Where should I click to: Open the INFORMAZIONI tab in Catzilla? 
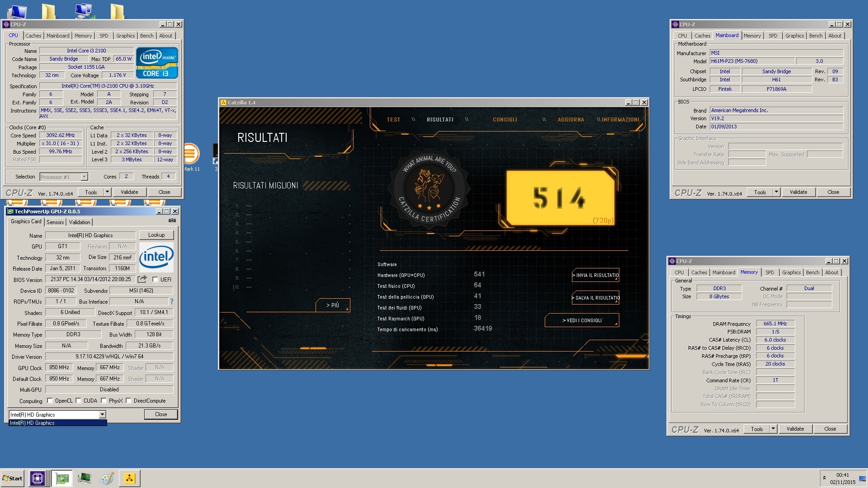pyautogui.click(x=620, y=120)
